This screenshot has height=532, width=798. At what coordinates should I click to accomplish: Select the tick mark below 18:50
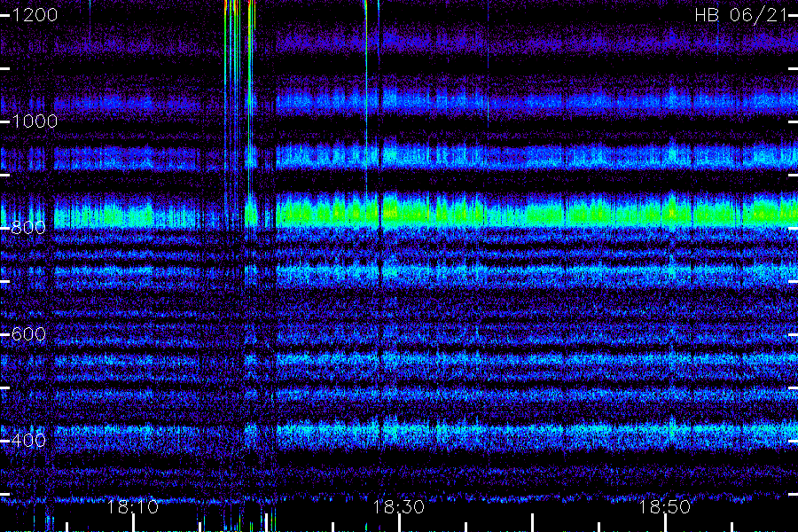pyautogui.click(x=665, y=523)
